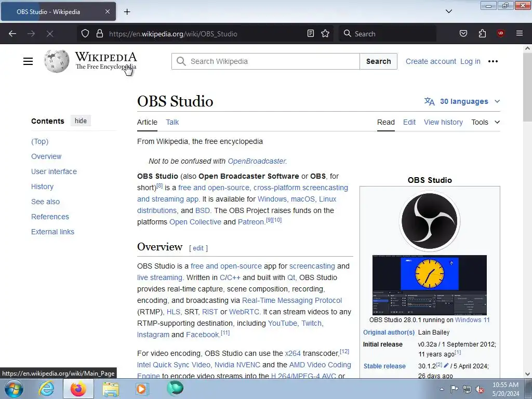Click the 30 languages translate icon

coord(429,101)
